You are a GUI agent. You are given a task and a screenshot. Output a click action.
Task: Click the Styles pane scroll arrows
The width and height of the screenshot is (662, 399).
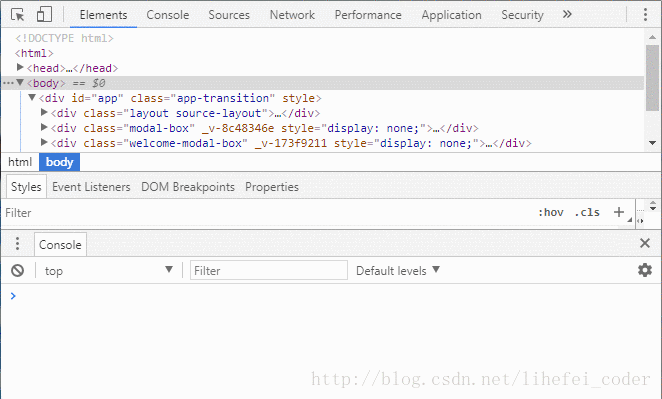tap(653, 206)
